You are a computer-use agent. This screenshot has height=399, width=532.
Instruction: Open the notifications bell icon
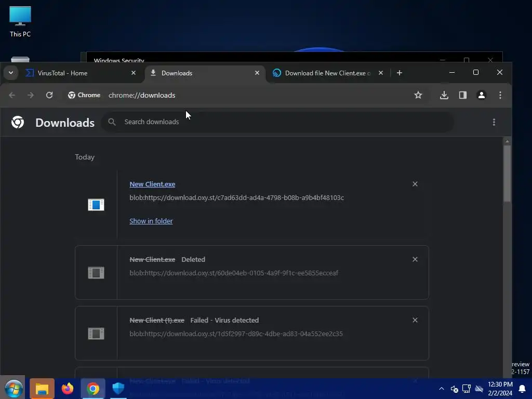coord(522,389)
